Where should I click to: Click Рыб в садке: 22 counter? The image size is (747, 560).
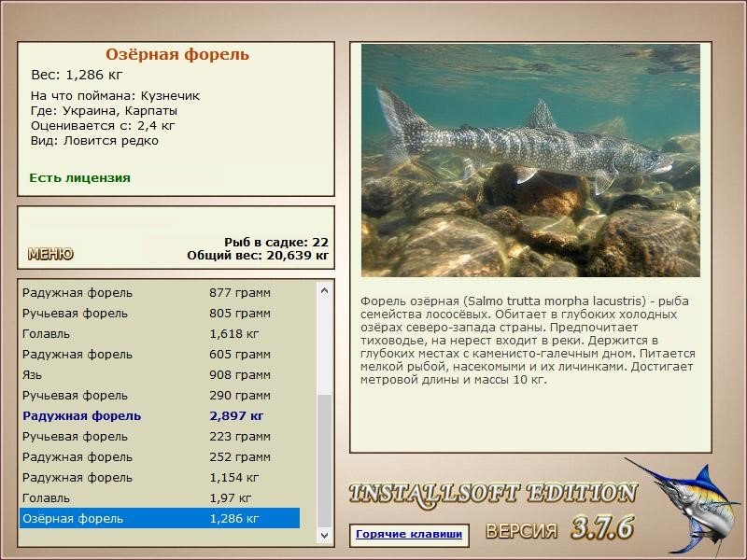tap(276, 243)
